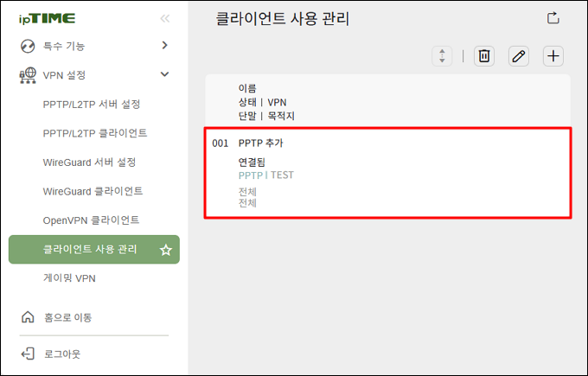Open PPTP/L2TP 클라이언트 page

(95, 133)
